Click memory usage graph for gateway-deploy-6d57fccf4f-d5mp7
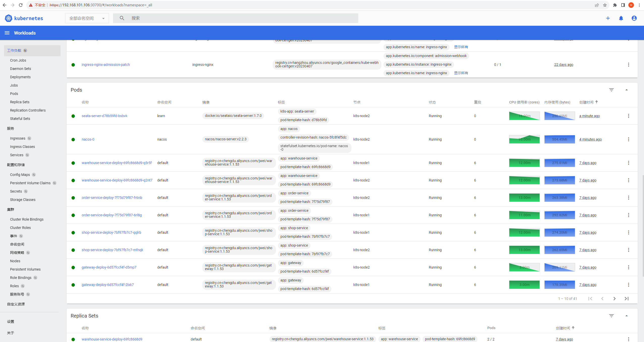The image size is (644, 342). pos(559,267)
